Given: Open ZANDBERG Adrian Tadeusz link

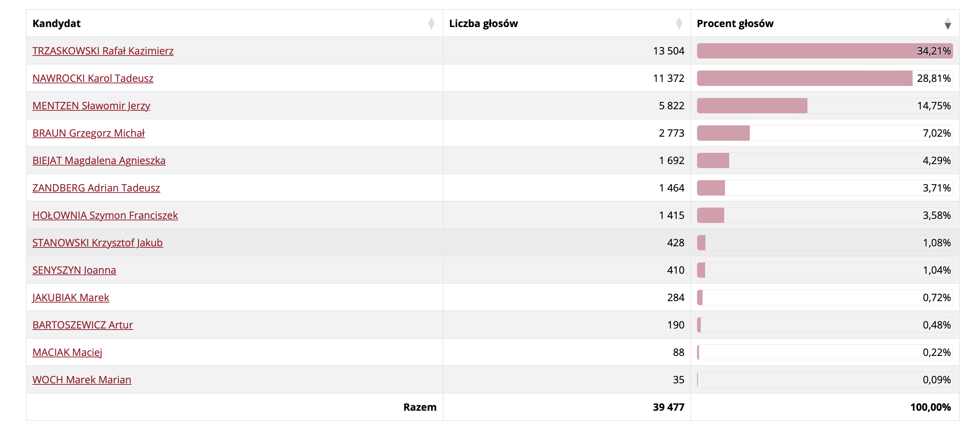Looking at the screenshot, I should [x=96, y=188].
